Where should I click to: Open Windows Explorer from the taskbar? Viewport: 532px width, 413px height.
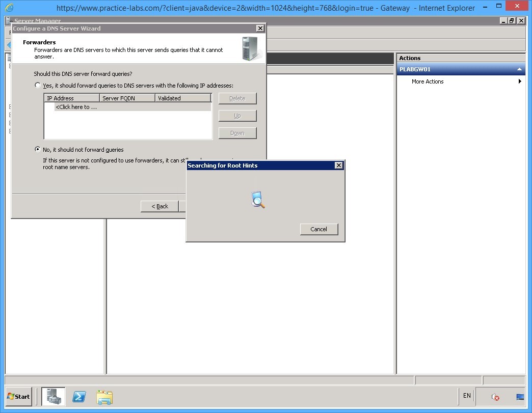[x=104, y=396]
